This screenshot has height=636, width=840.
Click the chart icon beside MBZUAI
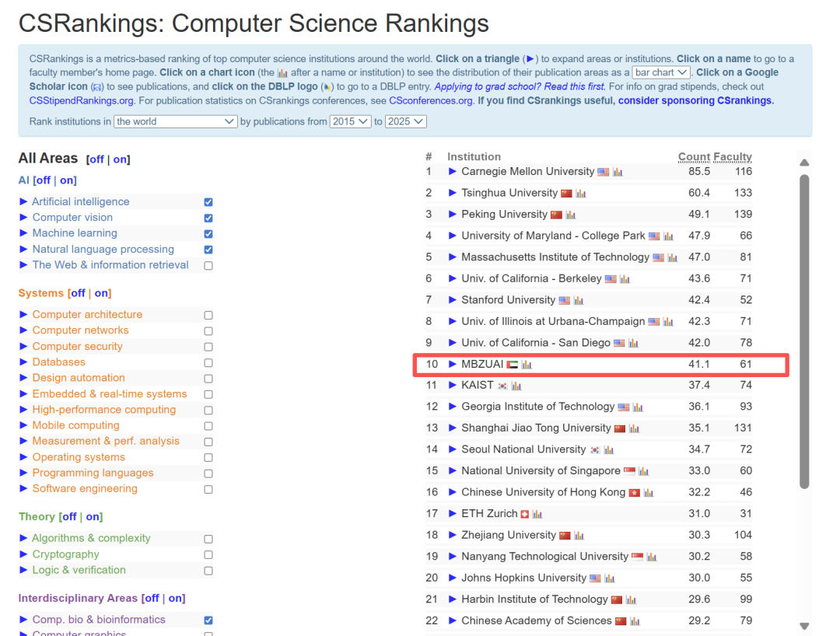527,365
